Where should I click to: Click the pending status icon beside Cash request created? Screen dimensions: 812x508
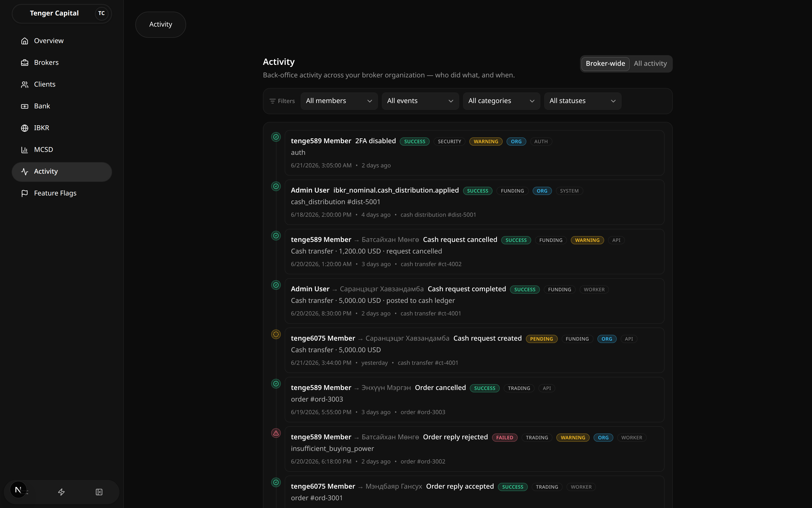[x=276, y=334]
